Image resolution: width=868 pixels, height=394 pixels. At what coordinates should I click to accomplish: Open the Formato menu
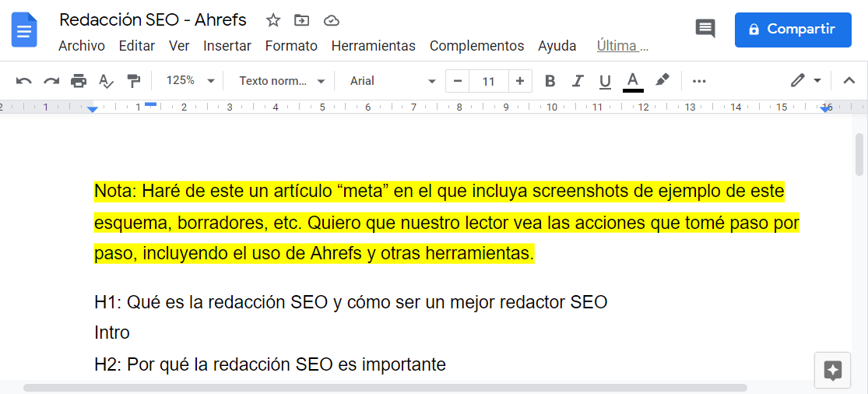[291, 46]
